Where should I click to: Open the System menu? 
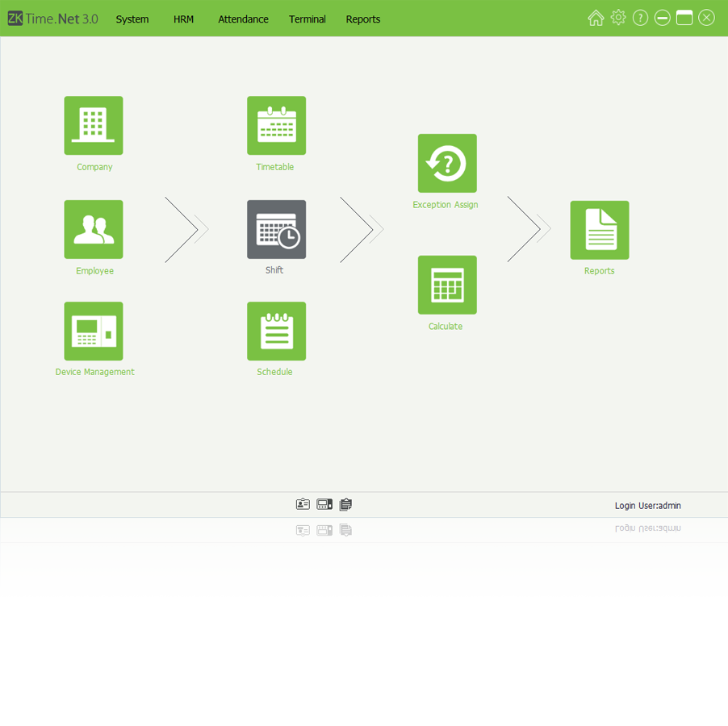click(132, 19)
